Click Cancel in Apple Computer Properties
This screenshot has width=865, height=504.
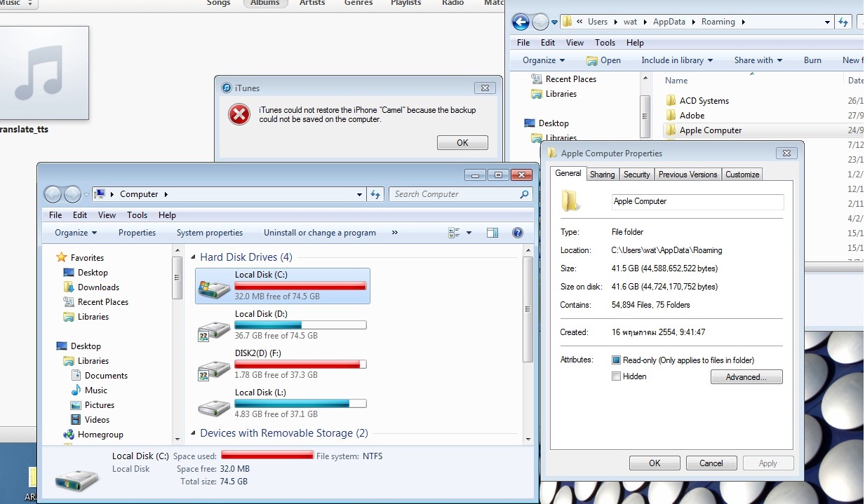[711, 463]
